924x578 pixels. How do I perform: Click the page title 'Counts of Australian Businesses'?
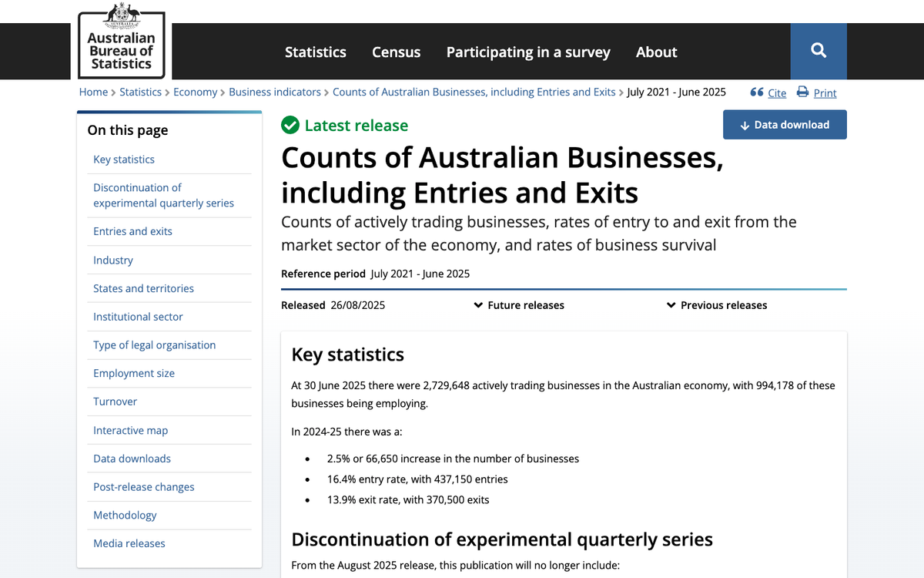point(502,175)
